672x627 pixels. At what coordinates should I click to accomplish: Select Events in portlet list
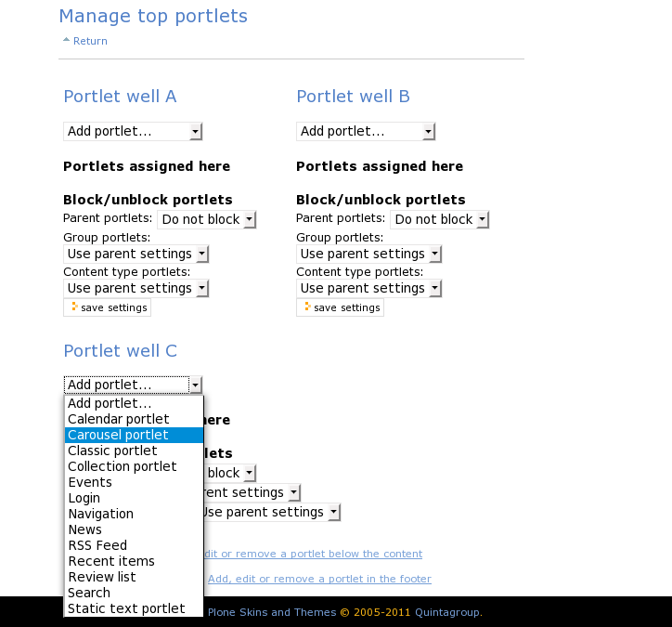tap(90, 482)
